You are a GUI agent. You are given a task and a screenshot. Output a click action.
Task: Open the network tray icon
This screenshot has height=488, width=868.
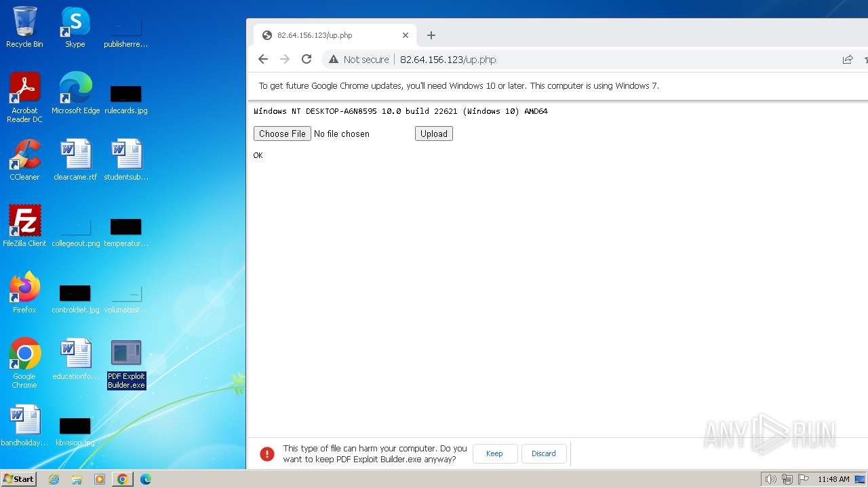coord(787,479)
